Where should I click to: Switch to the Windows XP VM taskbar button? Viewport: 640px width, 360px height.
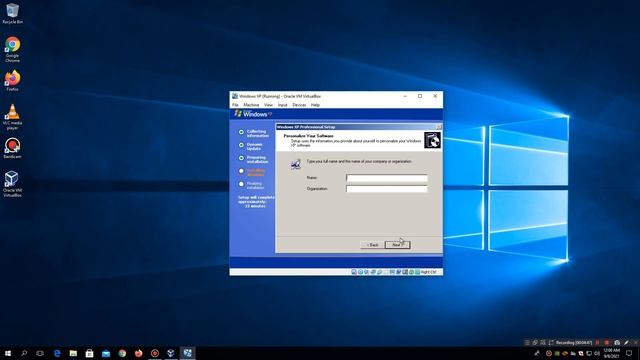(188, 353)
